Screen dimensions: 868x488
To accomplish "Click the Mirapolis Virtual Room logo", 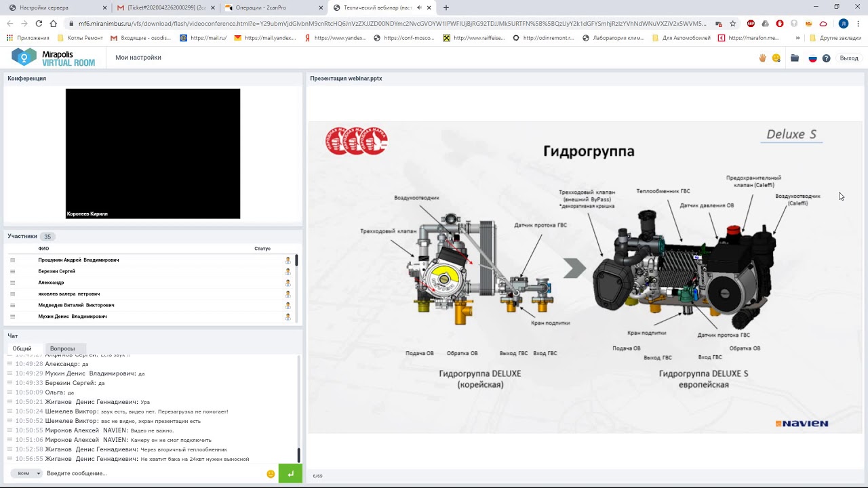I will (x=54, y=58).
